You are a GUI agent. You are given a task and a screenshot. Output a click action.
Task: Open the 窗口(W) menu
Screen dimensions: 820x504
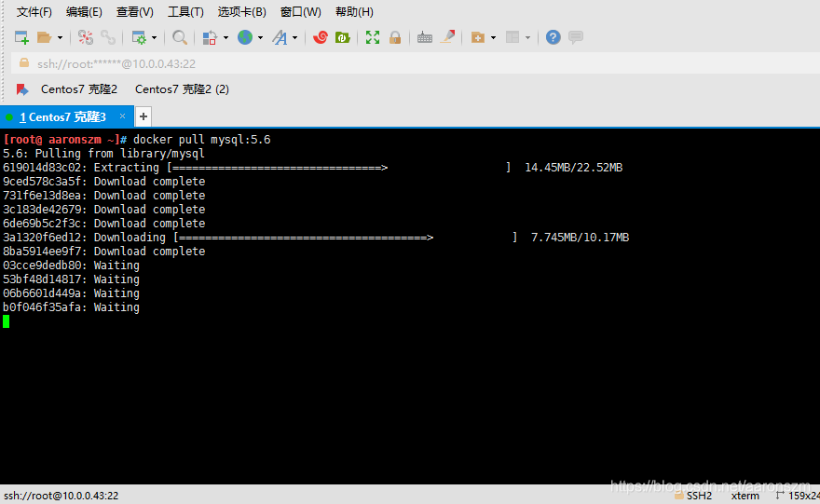click(x=301, y=11)
